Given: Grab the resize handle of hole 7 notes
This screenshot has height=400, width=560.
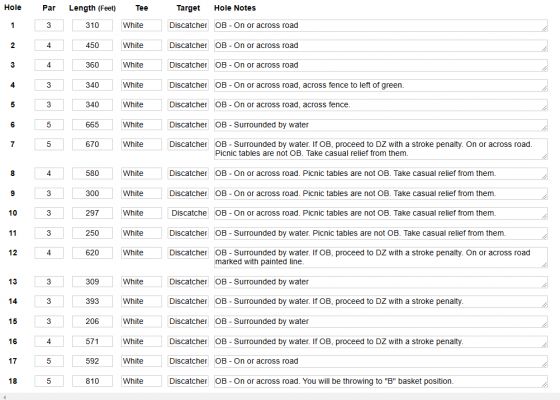Looking at the screenshot, I should (544, 156).
